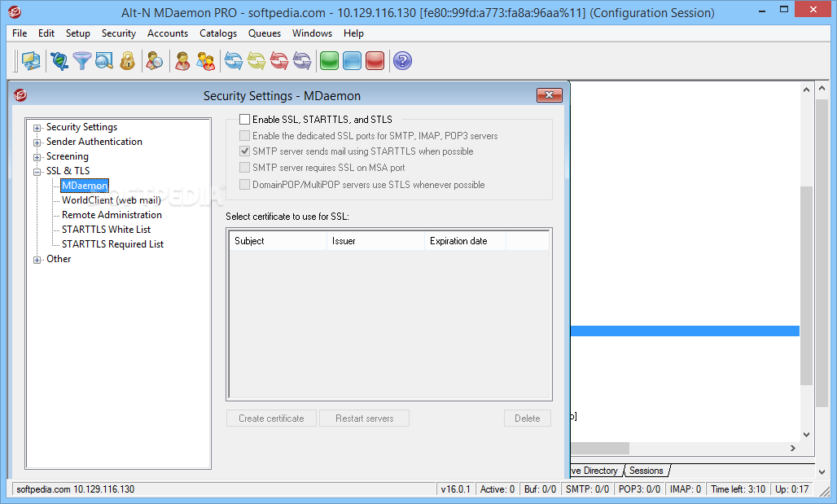Expand the Screening tree node

click(37, 157)
